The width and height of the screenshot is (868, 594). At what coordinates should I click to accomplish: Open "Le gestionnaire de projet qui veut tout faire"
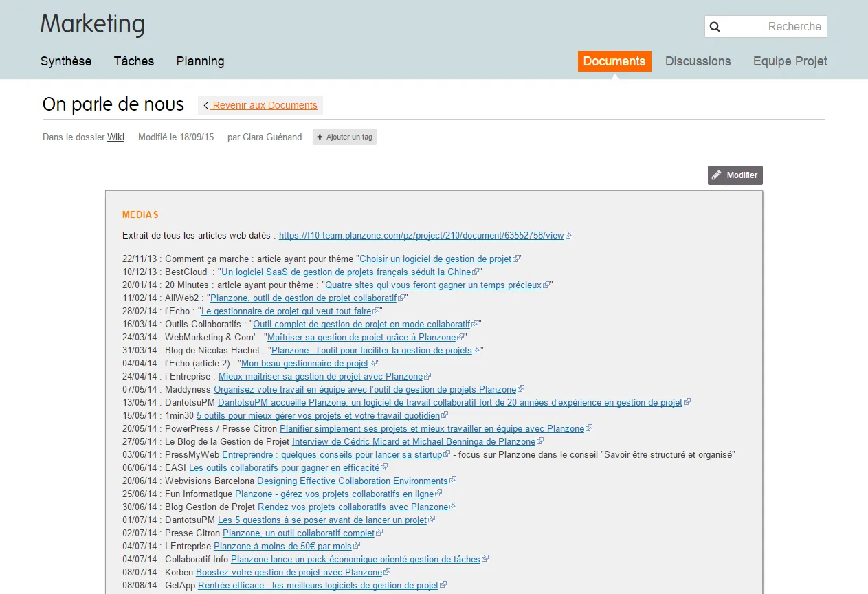pos(286,311)
